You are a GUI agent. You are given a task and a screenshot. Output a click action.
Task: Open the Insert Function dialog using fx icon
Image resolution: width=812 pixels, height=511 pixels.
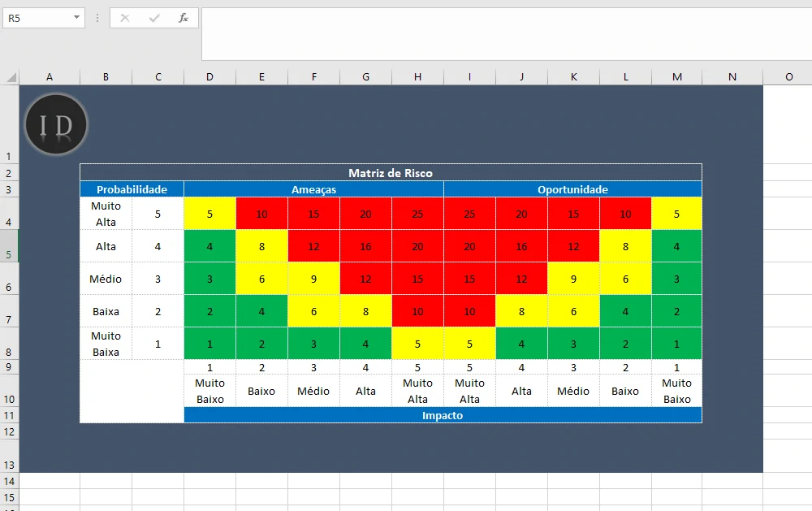point(183,18)
